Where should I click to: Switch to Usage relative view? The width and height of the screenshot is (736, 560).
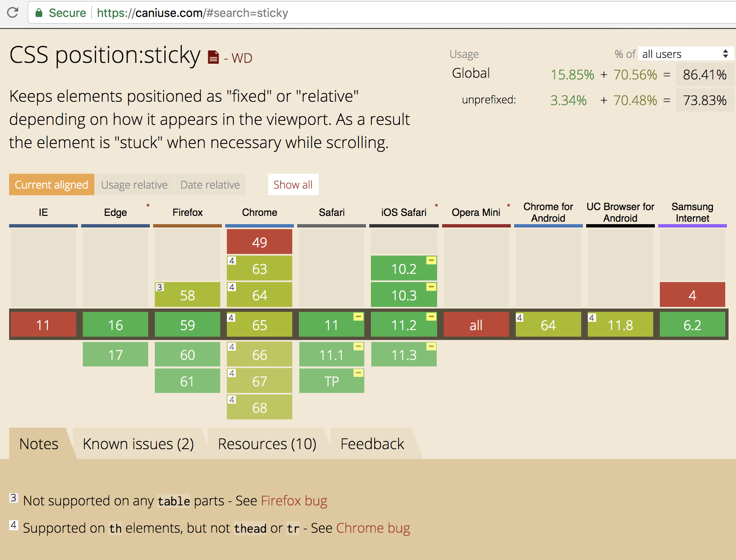[134, 184]
